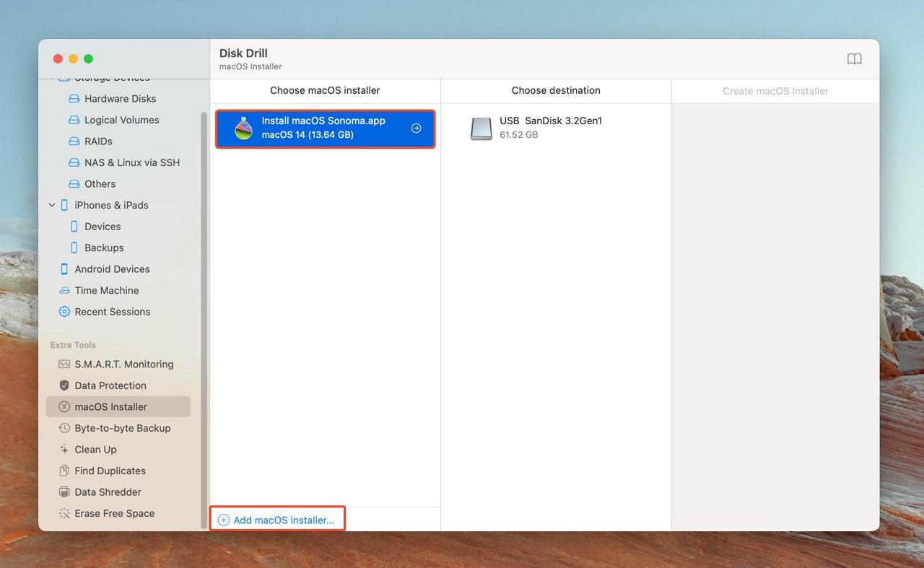Click the Clean Up sparkle icon
924x568 pixels.
(64, 450)
